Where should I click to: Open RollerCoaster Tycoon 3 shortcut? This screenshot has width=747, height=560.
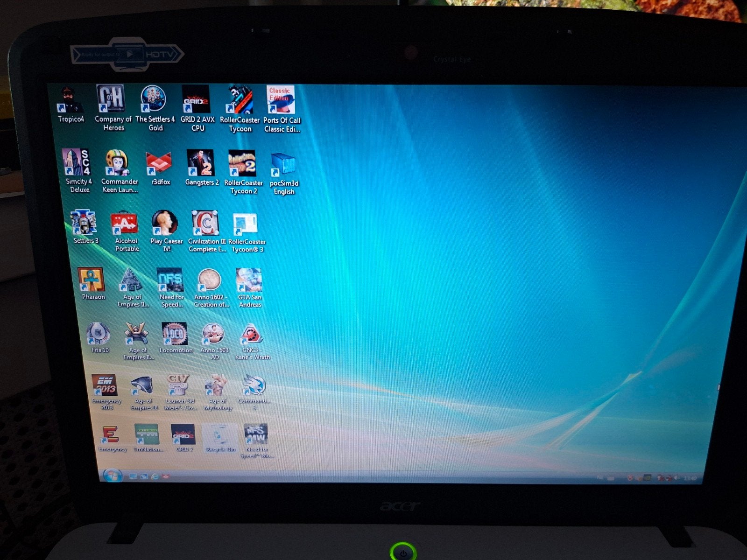coord(247,232)
